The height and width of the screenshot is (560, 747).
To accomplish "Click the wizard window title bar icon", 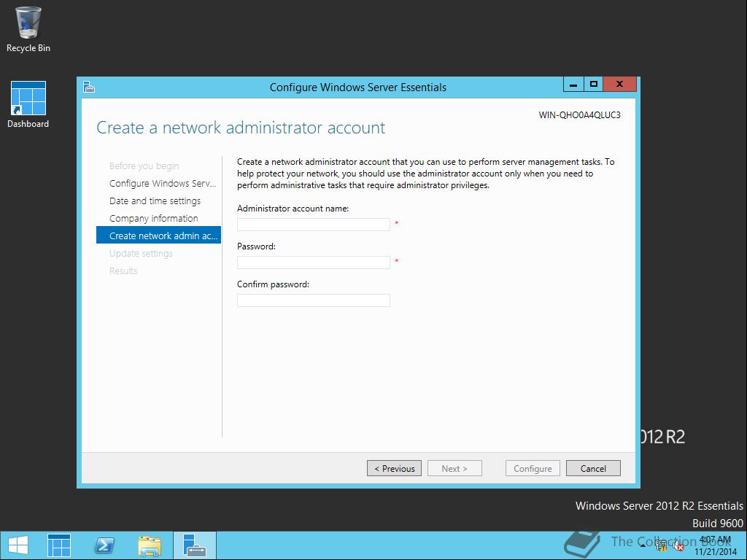I will coord(89,87).
